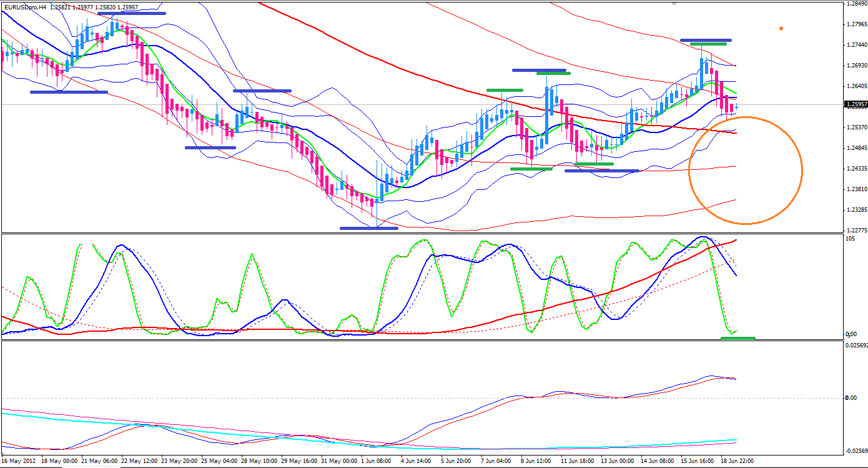This screenshot has height=468, width=868.
Task: Click time axis label 28 May 10:00
Action: click(x=260, y=461)
